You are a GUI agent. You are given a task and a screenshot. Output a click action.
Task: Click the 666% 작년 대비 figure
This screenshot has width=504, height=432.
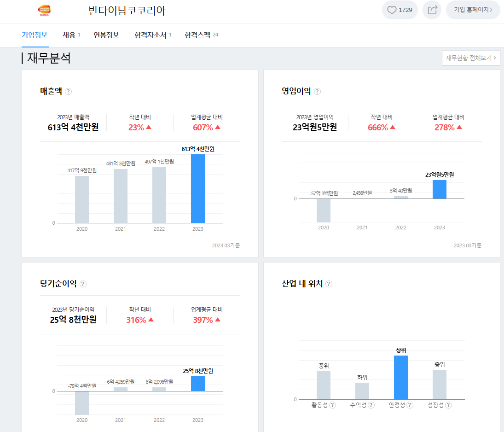[x=381, y=128]
